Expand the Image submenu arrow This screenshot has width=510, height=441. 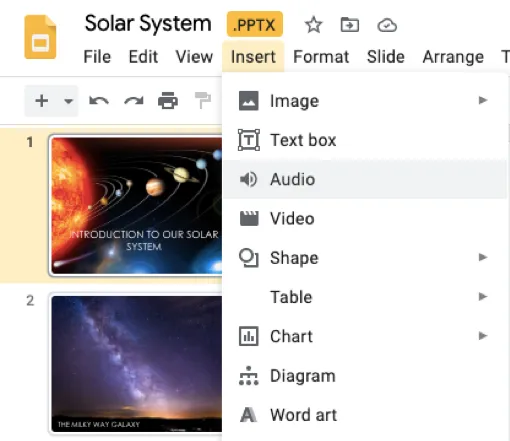click(x=483, y=100)
